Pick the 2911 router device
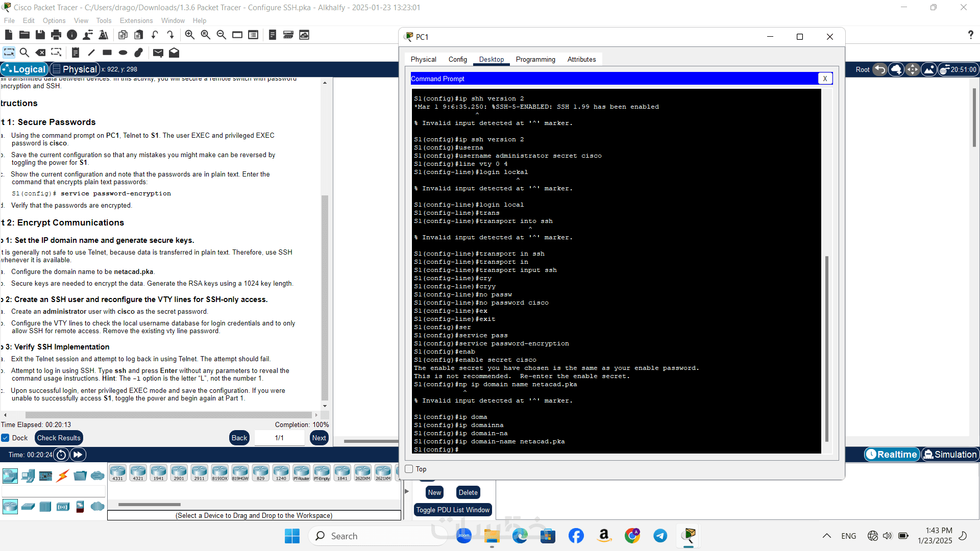The height and width of the screenshot is (551, 980). pyautogui.click(x=199, y=472)
